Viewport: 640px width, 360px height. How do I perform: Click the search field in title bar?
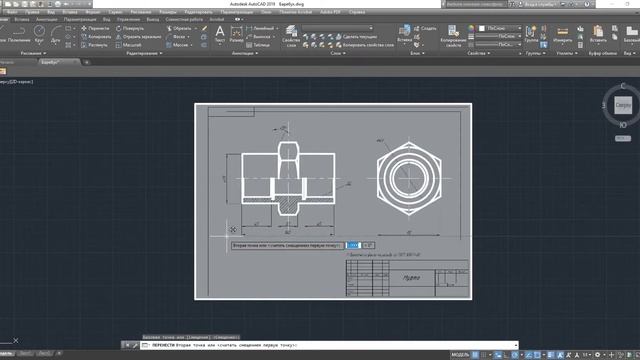coord(476,4)
